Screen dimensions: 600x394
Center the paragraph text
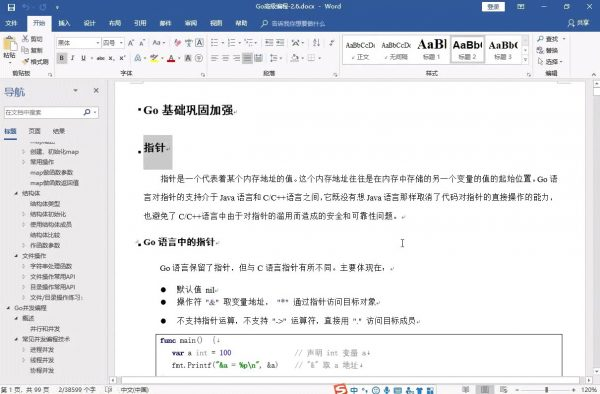click(x=226, y=58)
